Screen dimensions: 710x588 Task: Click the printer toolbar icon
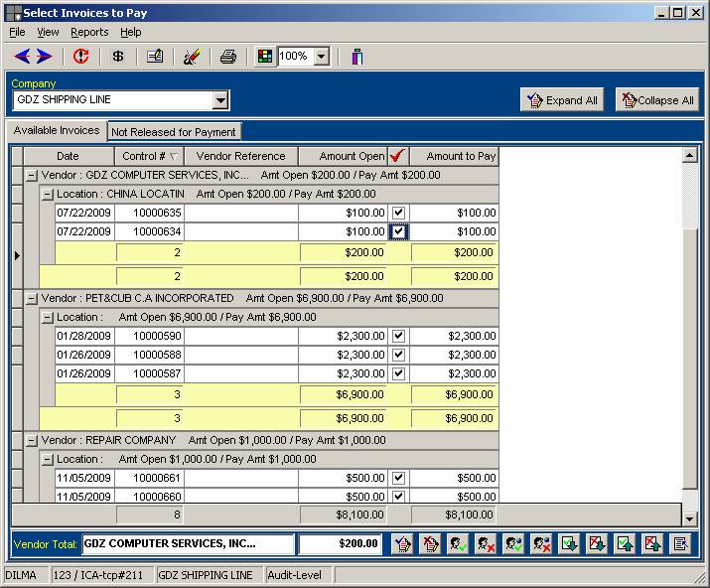point(228,57)
